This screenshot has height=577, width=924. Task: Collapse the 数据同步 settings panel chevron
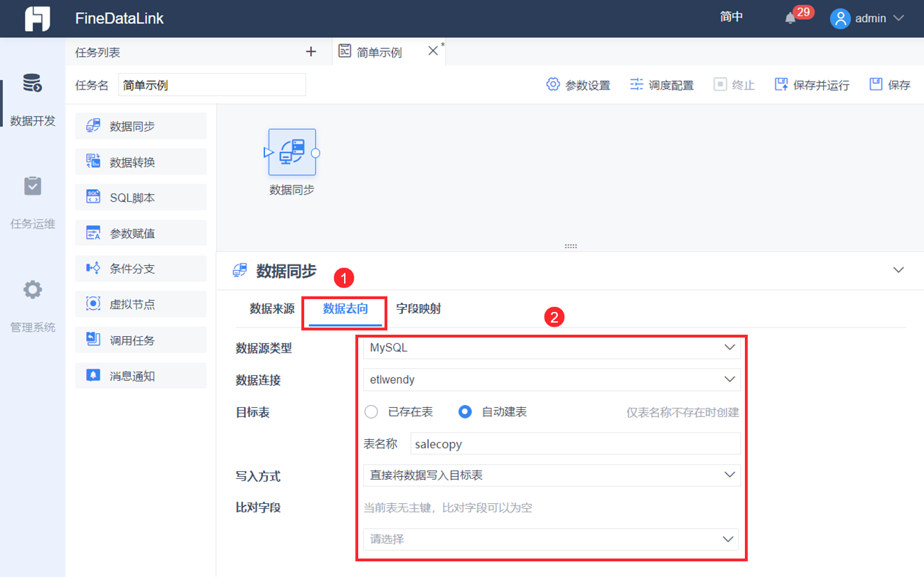pos(898,270)
